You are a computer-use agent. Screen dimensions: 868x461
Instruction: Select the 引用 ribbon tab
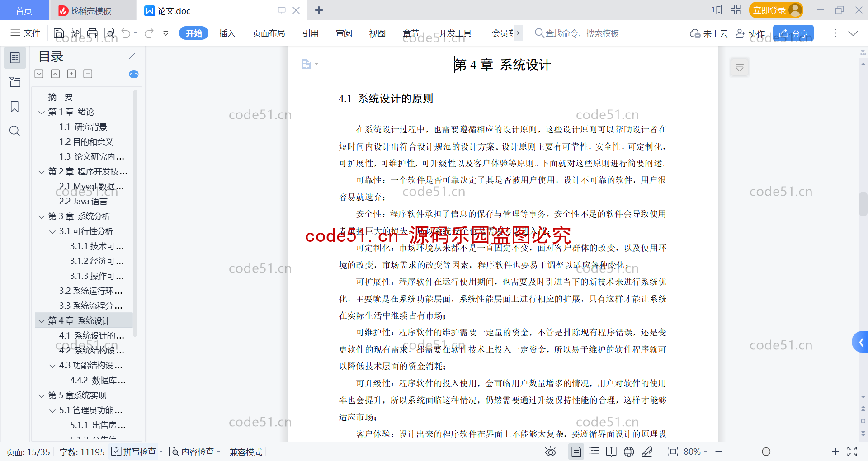coord(311,33)
